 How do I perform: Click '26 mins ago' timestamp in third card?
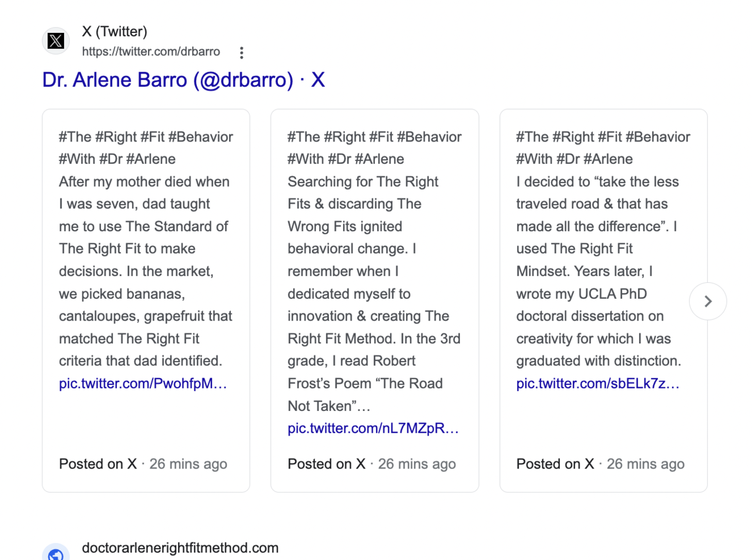pyautogui.click(x=646, y=464)
